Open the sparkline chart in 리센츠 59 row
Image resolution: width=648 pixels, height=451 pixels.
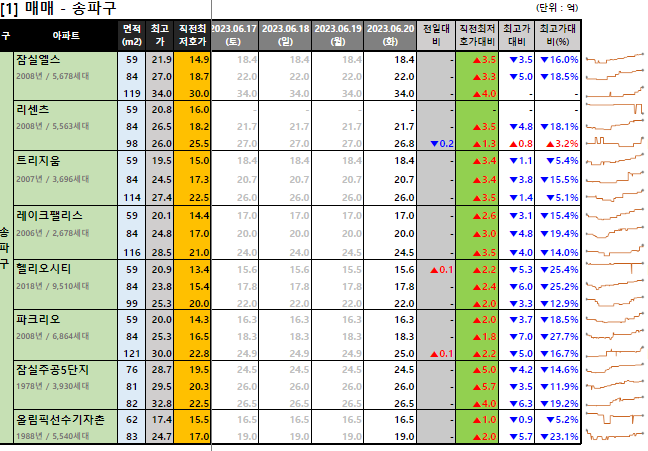615,109
